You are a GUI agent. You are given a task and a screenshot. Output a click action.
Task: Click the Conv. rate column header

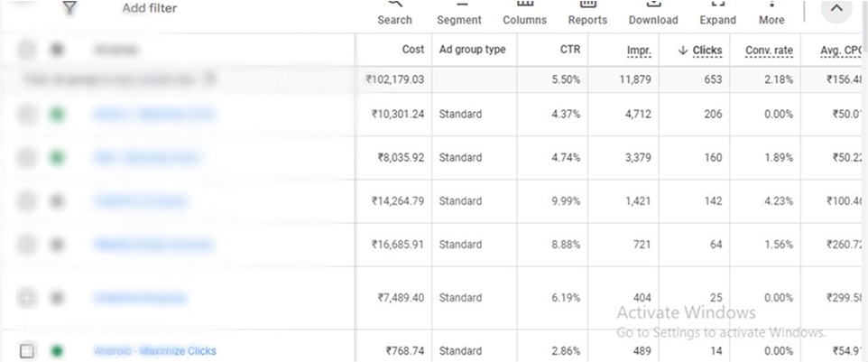tap(769, 50)
